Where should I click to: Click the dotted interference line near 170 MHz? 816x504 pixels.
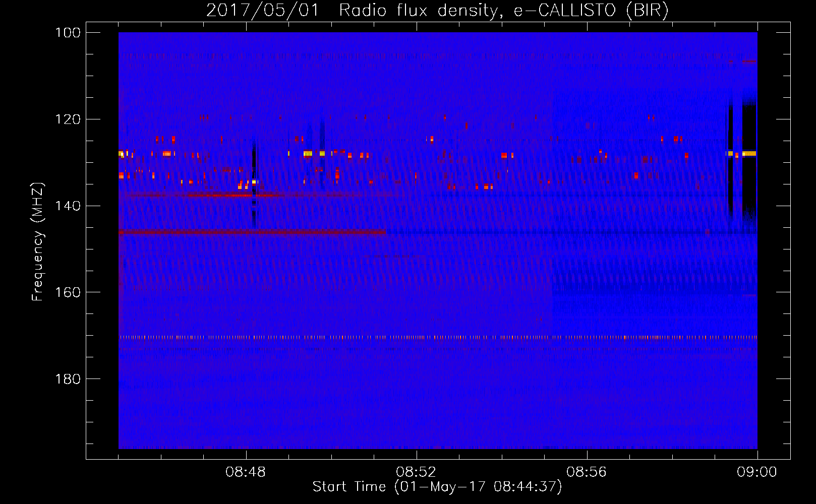(x=438, y=337)
